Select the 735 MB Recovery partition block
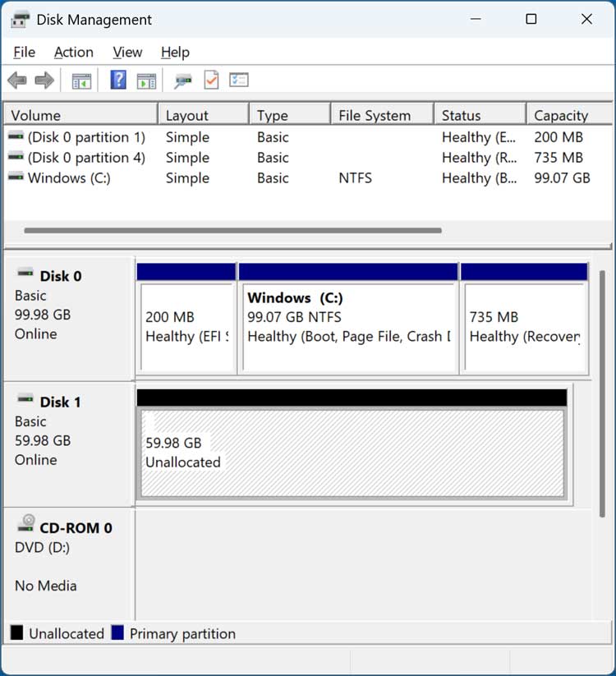 (x=525, y=318)
